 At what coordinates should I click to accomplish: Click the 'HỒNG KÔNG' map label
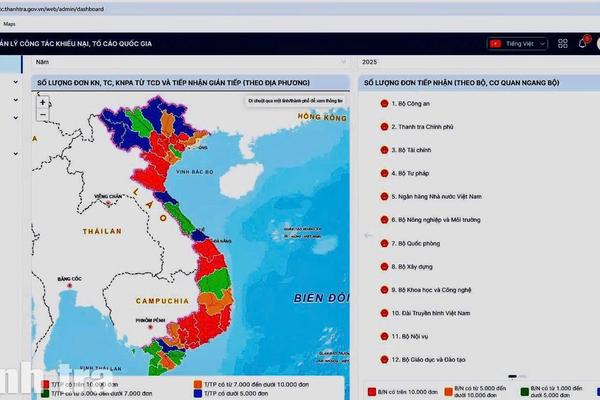click(322, 117)
